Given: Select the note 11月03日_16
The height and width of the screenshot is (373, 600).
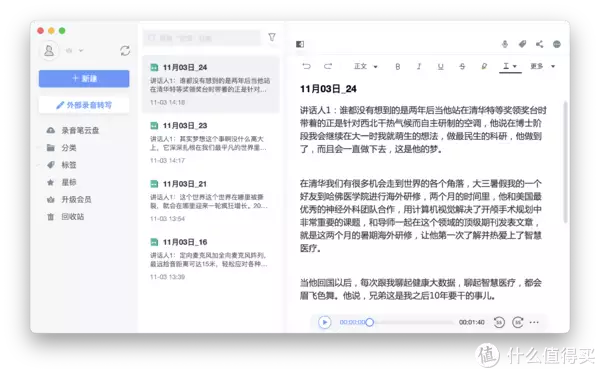Looking at the screenshot, I should point(210,259).
